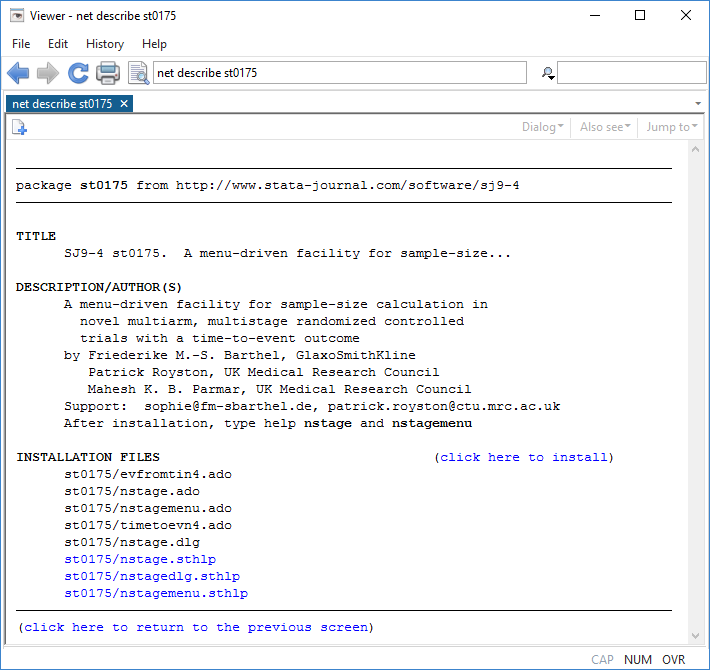Open the find-in-page magnifier document icon

click(x=138, y=72)
